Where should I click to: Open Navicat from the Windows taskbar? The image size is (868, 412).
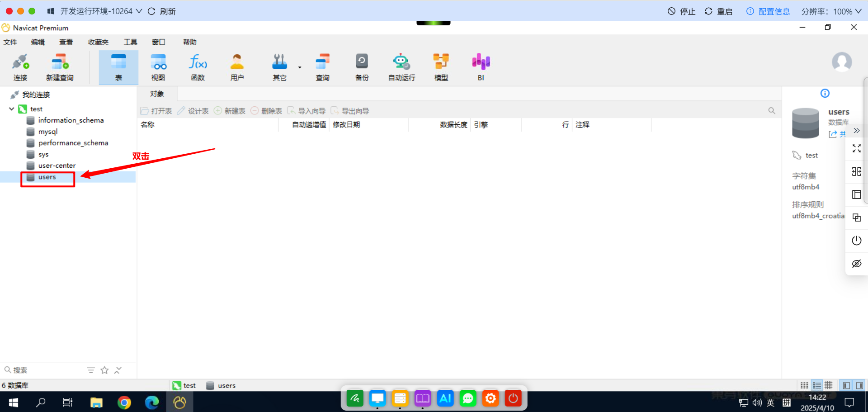179,402
